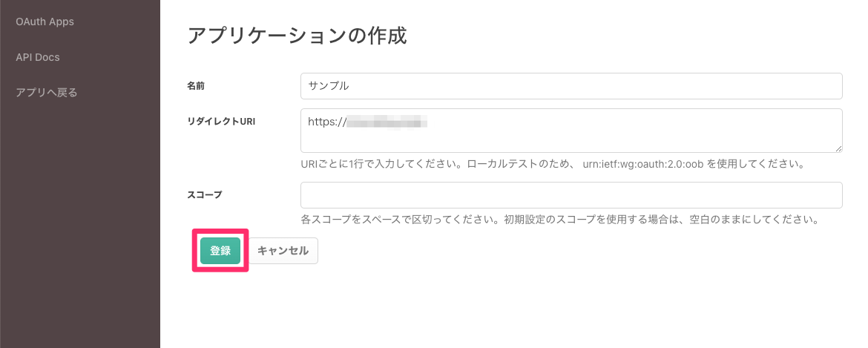Screen dimensions: 868x348
Task: Click the アプリケーションの作成 page heading
Action: 297,36
